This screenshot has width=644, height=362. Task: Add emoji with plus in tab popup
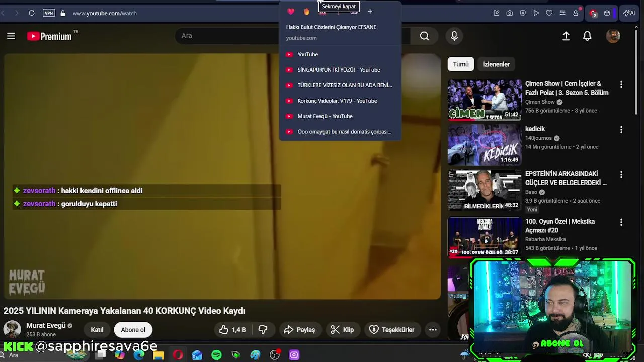click(370, 12)
